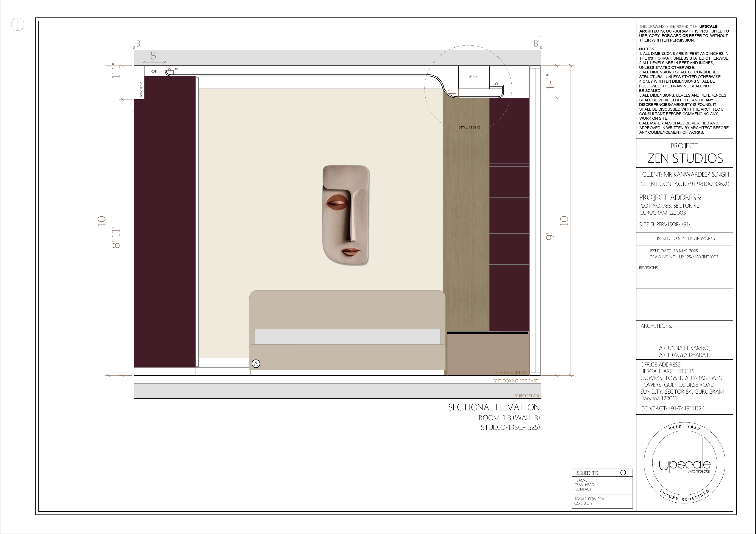Viewport: 756px width, 534px height.
Task: Click the REVISIONS: label
Action: coord(649,268)
